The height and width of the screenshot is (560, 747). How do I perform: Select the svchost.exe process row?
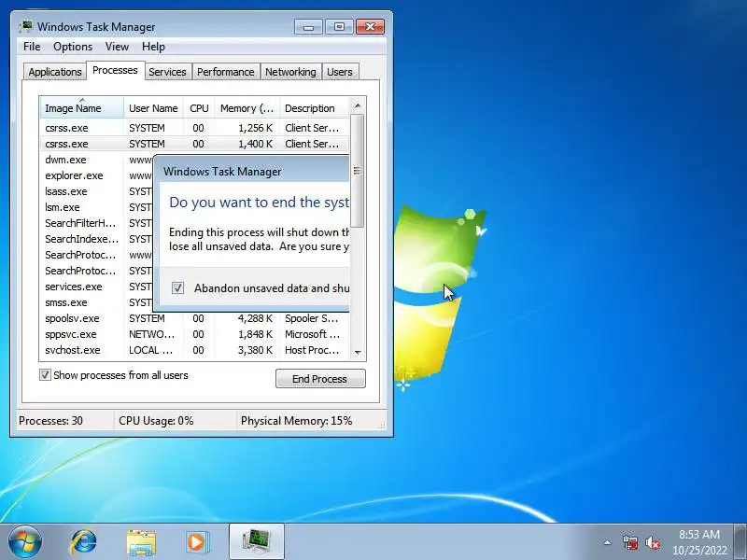[x=194, y=350]
